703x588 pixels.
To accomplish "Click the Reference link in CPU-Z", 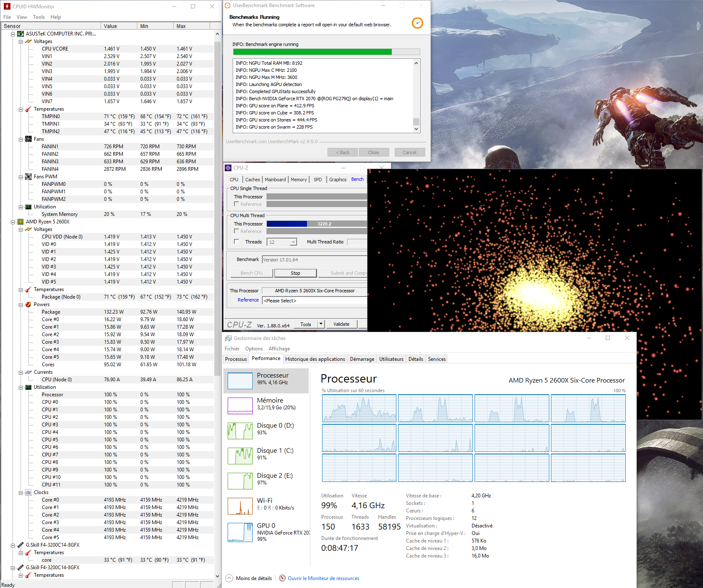I will (x=248, y=300).
